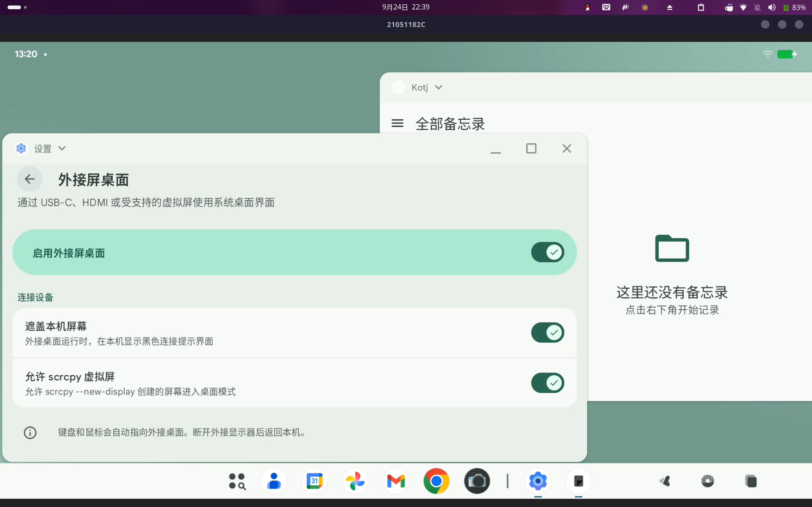Switch to running Settings app in taskbar
The height and width of the screenshot is (507, 812).
point(538,481)
